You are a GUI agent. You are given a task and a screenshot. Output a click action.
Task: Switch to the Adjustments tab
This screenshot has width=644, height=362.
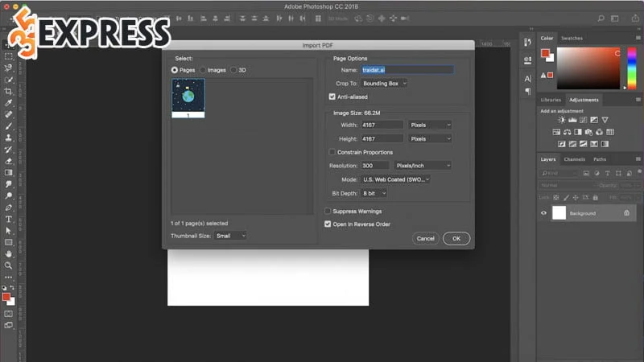coord(584,100)
